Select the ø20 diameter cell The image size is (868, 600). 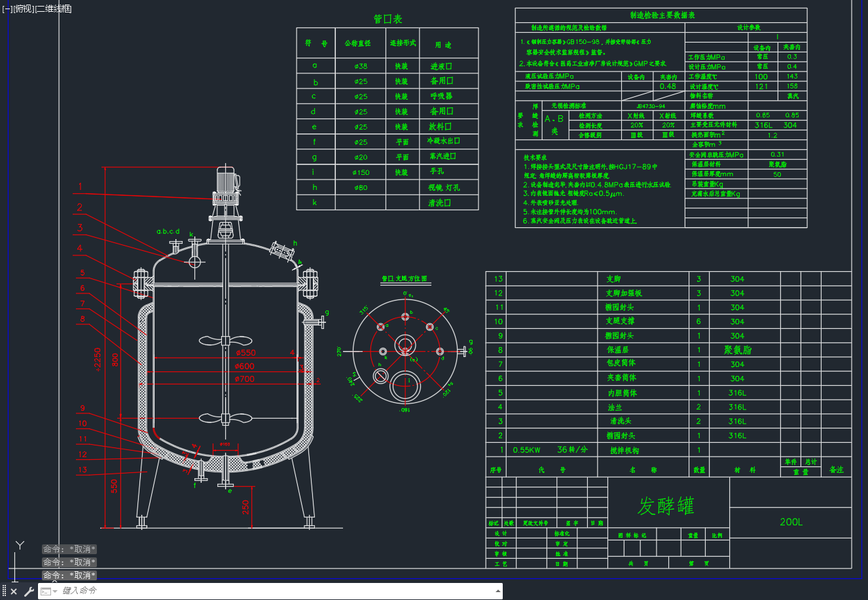click(x=361, y=157)
